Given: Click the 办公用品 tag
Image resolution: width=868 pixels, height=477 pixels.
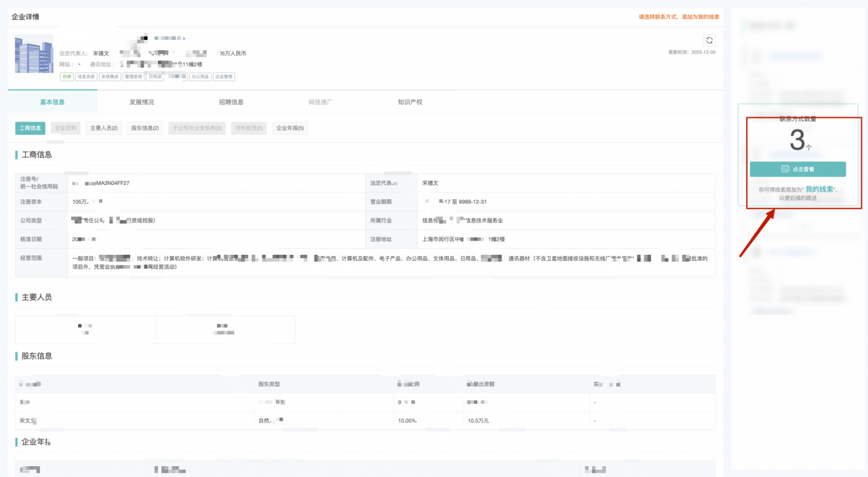Looking at the screenshot, I should point(200,77).
